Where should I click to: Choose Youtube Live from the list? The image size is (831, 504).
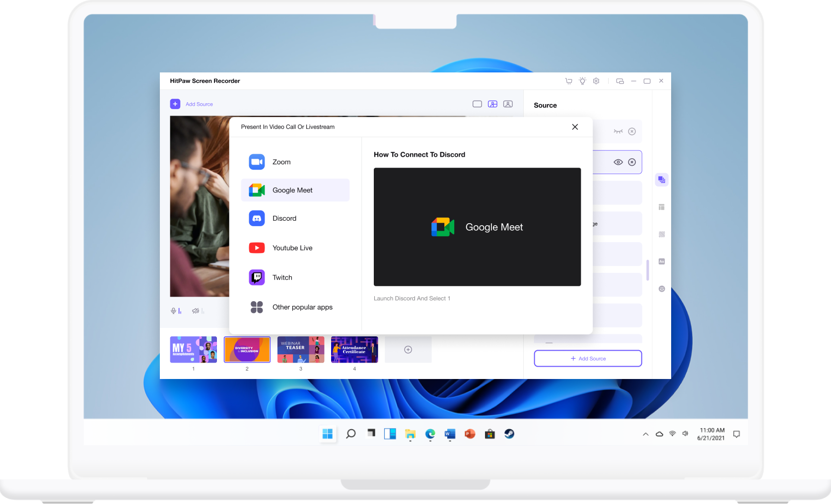(x=295, y=248)
